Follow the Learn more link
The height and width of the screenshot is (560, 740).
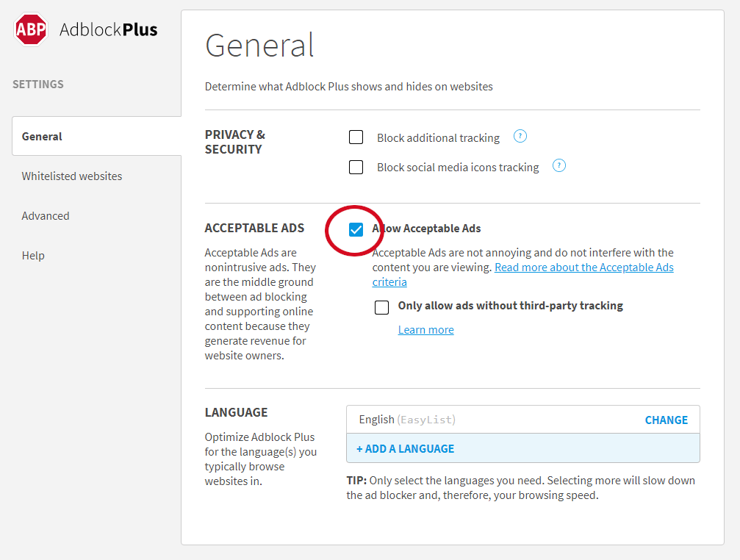point(425,330)
